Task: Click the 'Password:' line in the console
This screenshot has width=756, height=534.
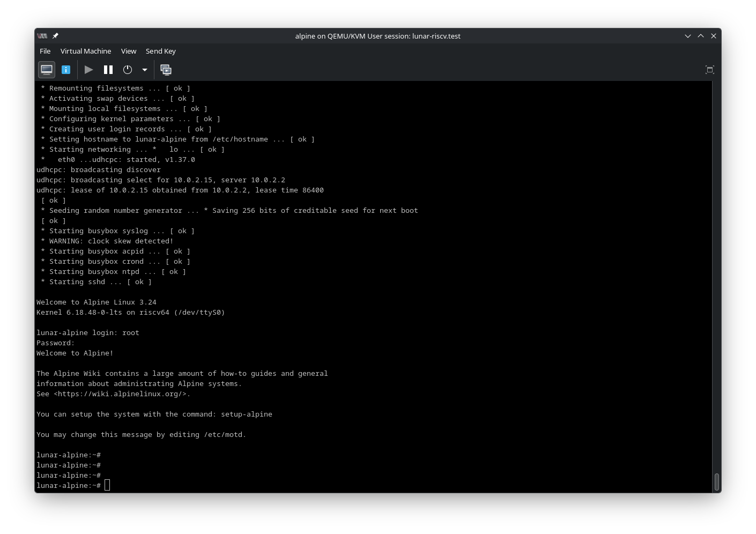Action: (x=56, y=343)
